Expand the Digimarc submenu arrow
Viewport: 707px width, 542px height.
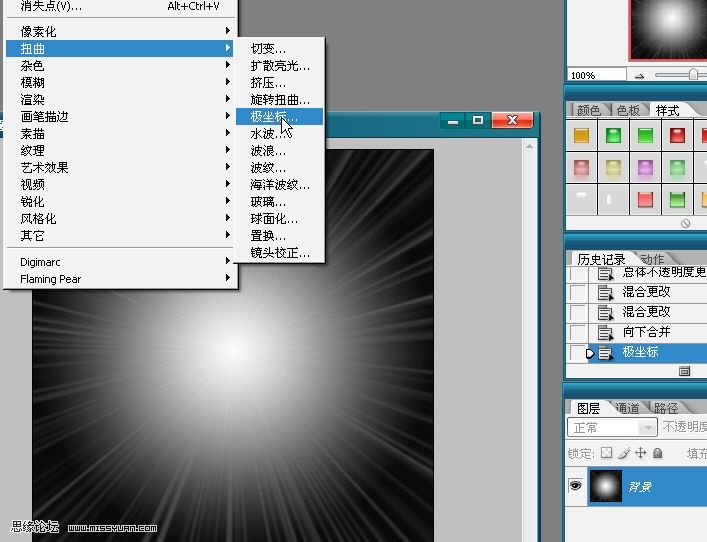(228, 261)
